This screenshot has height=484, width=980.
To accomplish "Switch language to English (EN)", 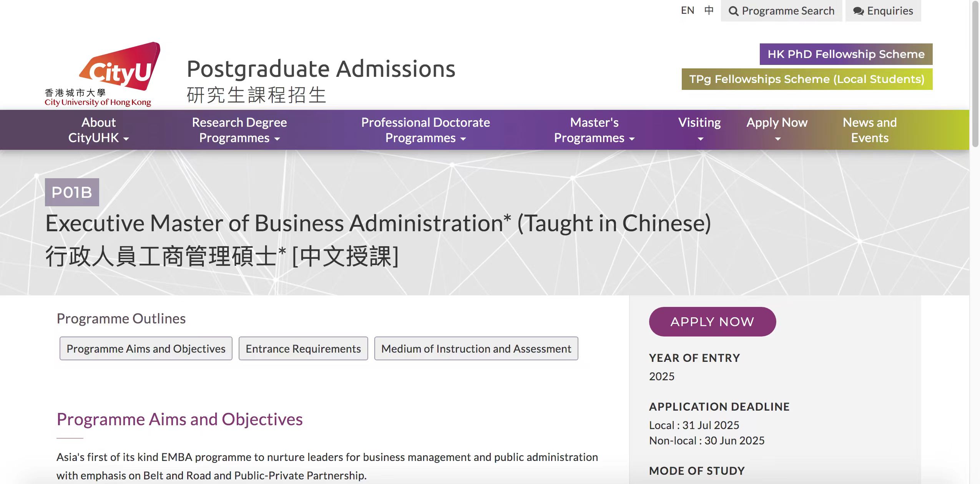I will click(x=687, y=10).
